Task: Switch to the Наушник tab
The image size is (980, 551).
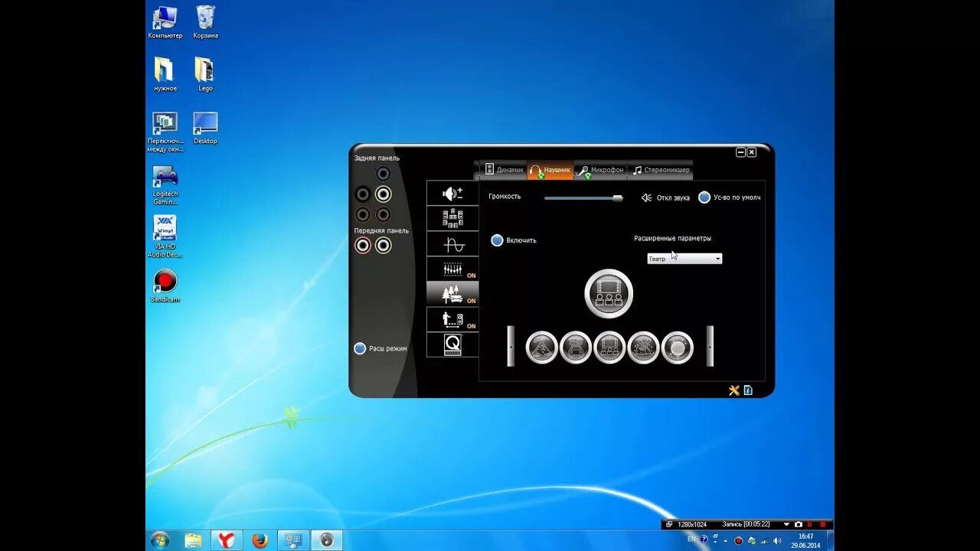Action: 550,170
